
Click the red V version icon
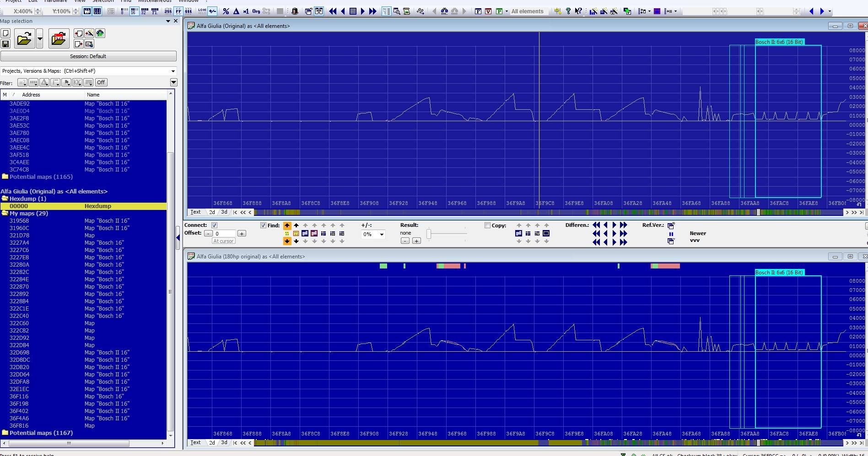point(488,11)
